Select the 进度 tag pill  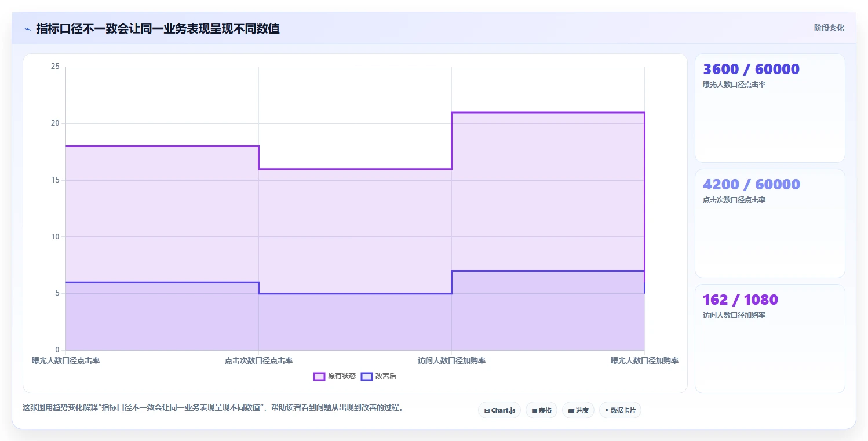578,410
